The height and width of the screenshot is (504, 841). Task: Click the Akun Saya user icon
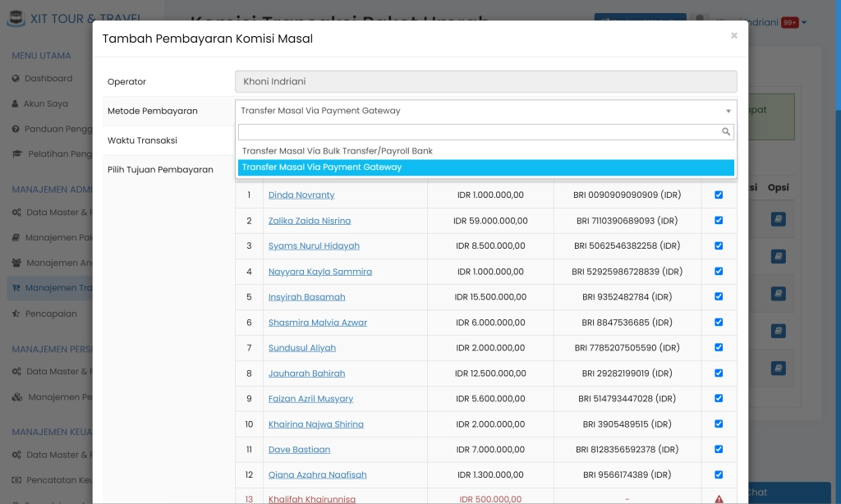16,104
